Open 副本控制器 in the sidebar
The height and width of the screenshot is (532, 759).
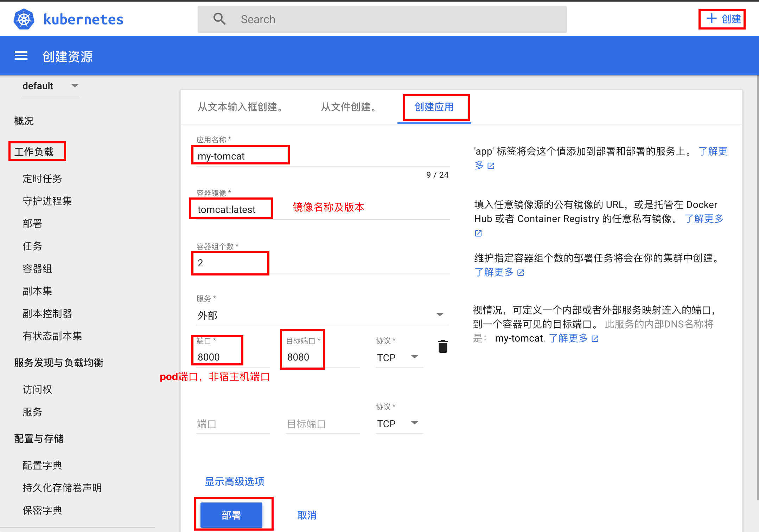point(47,313)
